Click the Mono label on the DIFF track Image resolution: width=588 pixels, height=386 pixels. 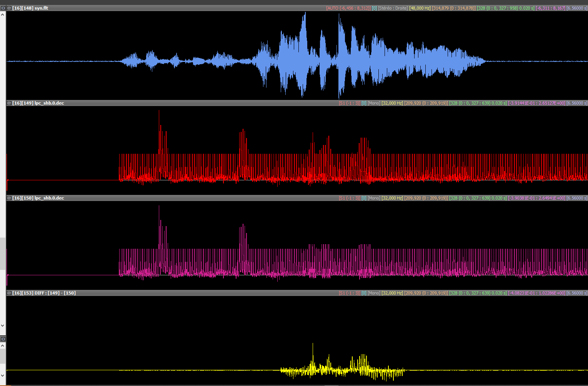(373, 293)
